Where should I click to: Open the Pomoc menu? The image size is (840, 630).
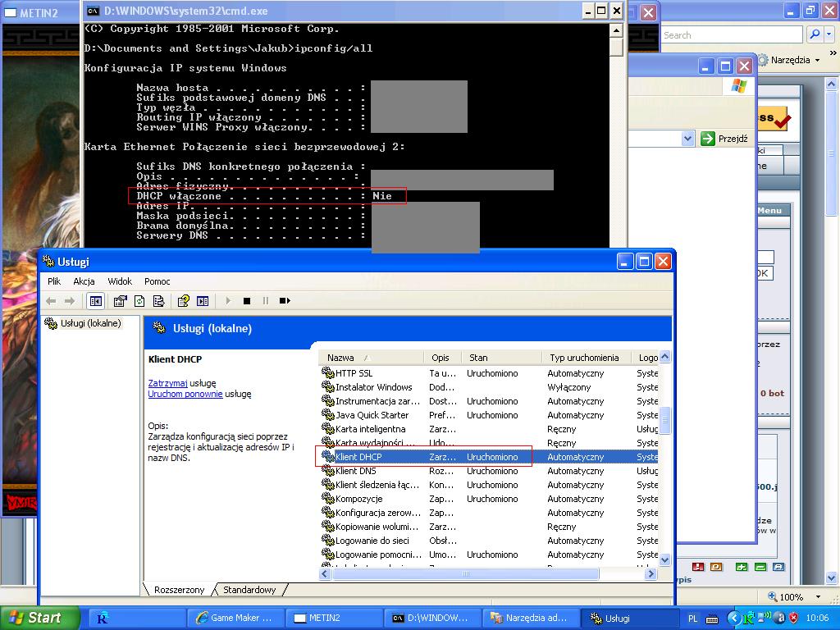point(157,281)
